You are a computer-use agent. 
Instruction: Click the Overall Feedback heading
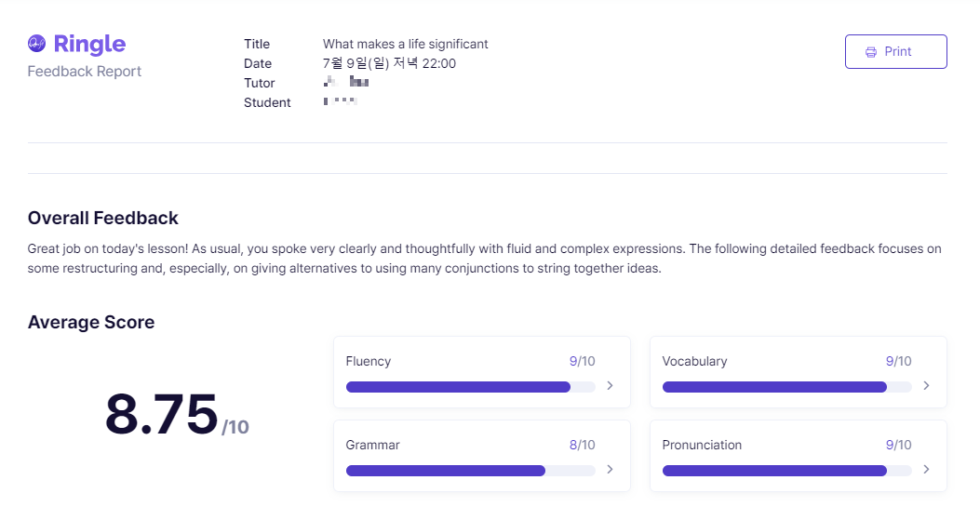(x=103, y=218)
